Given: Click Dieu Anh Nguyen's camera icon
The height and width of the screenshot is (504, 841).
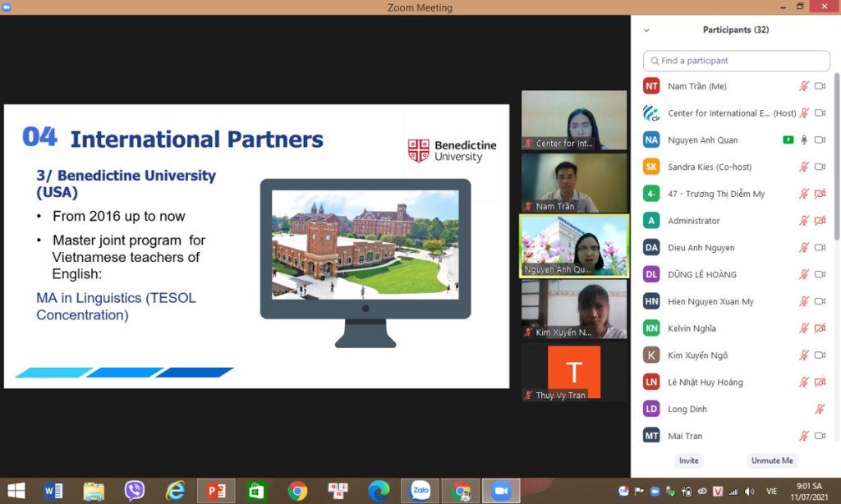Looking at the screenshot, I should pyautogui.click(x=820, y=248).
